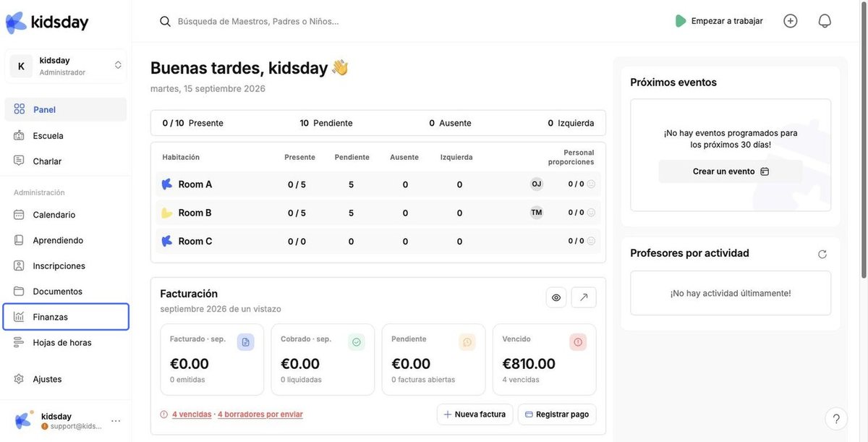Click Nueva factura button
Image resolution: width=868 pixels, height=442 pixels.
(475, 415)
